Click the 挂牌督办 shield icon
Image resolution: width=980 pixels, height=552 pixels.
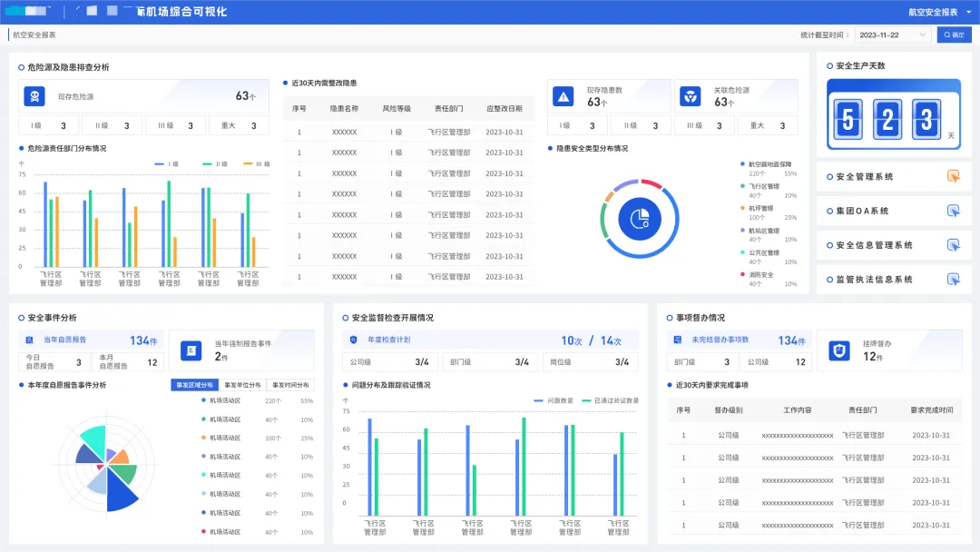pos(838,350)
